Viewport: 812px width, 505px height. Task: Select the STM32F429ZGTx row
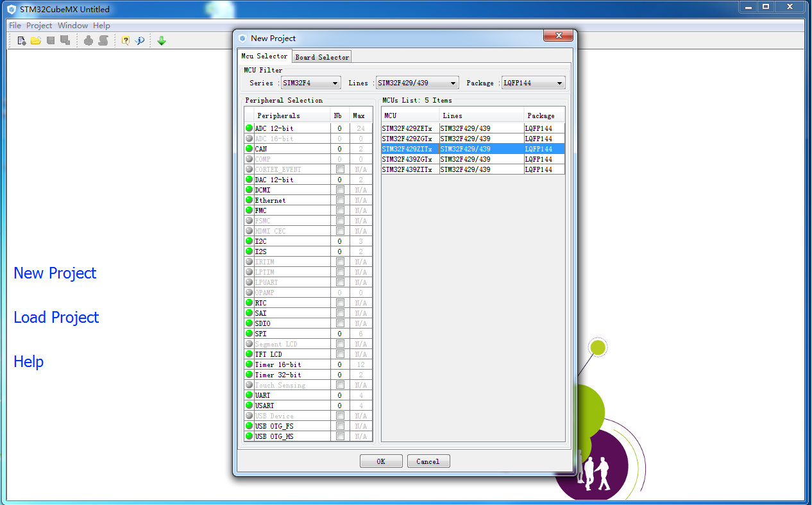pos(473,139)
